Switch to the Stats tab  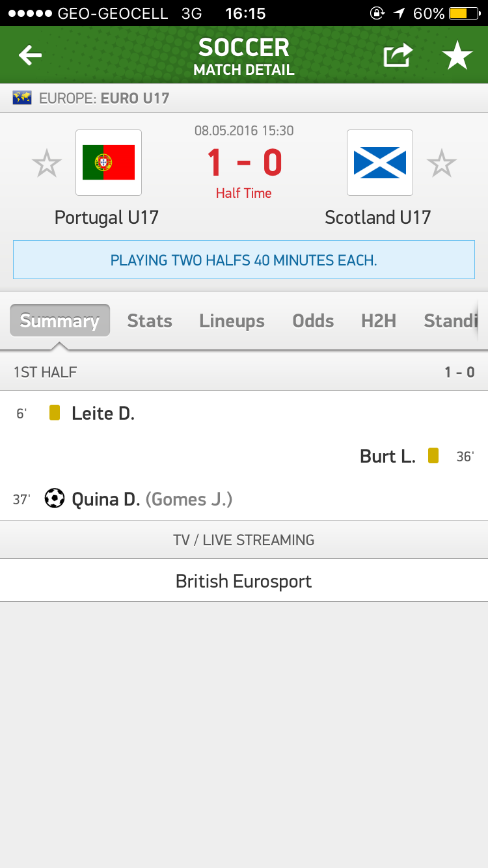(x=150, y=321)
